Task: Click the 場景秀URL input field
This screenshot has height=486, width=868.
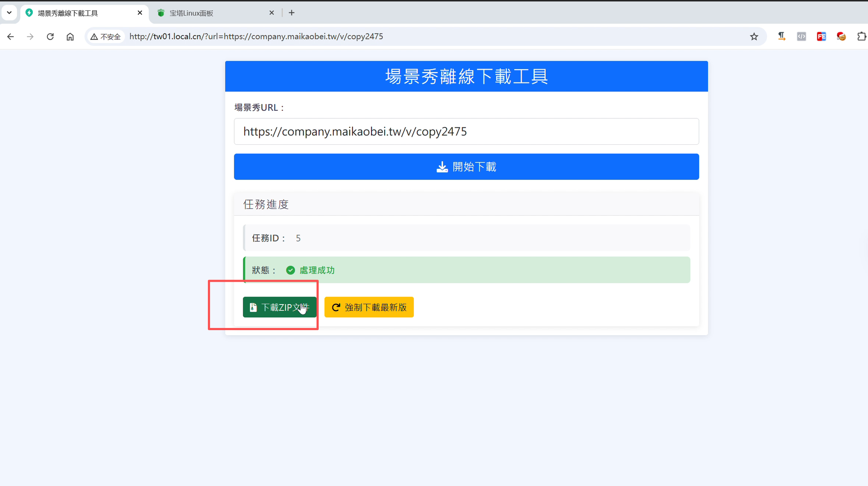Action: pyautogui.click(x=466, y=131)
